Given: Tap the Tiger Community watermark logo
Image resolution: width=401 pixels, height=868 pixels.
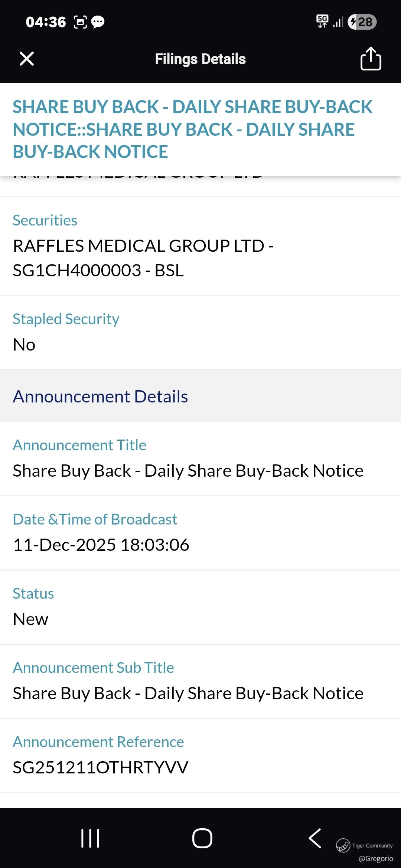Looking at the screenshot, I should (x=343, y=845).
